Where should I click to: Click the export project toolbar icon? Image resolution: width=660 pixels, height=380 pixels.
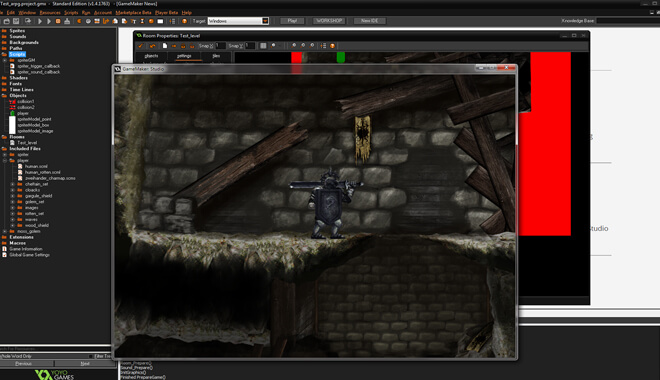(x=28, y=21)
